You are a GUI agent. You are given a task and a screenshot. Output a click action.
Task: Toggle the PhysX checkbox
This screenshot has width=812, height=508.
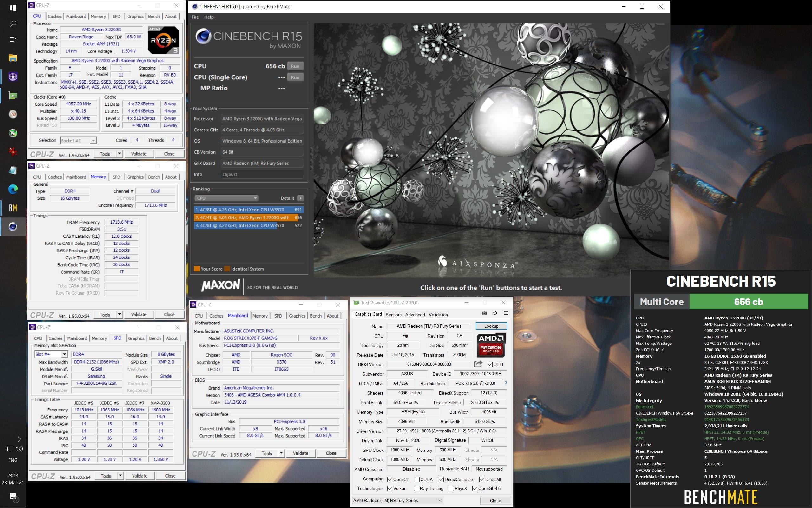pos(451,488)
